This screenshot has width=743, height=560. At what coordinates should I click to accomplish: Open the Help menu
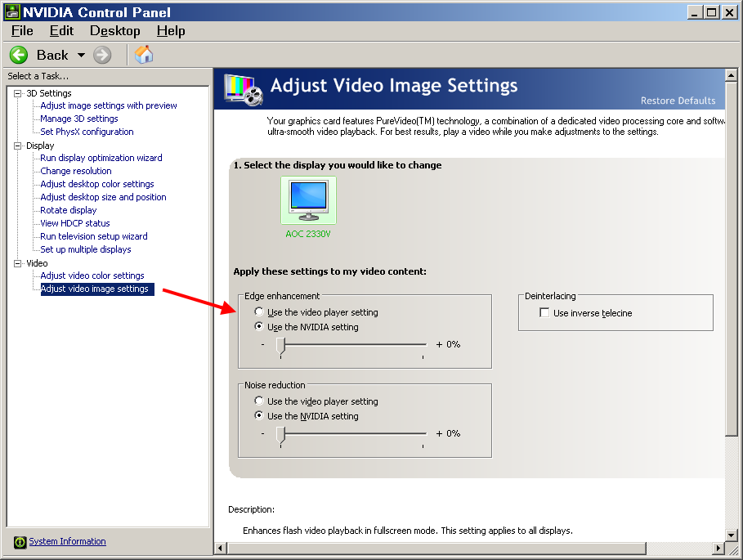point(171,31)
